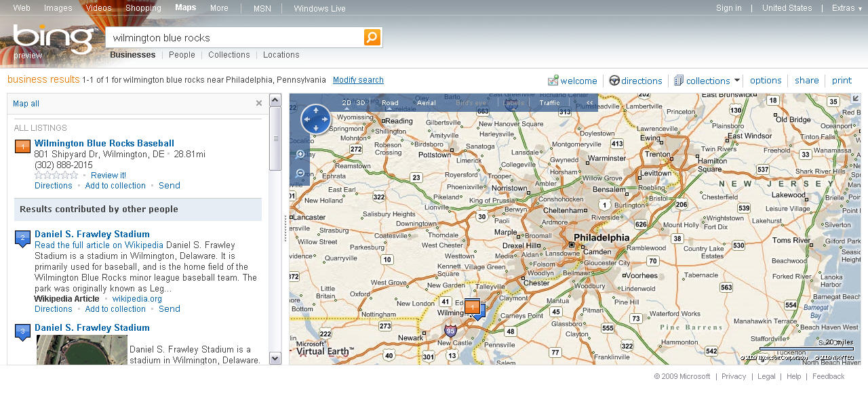This screenshot has height=404, width=868.
Task: Collapse the left panel using the dotted handle
Action: (x=285, y=228)
